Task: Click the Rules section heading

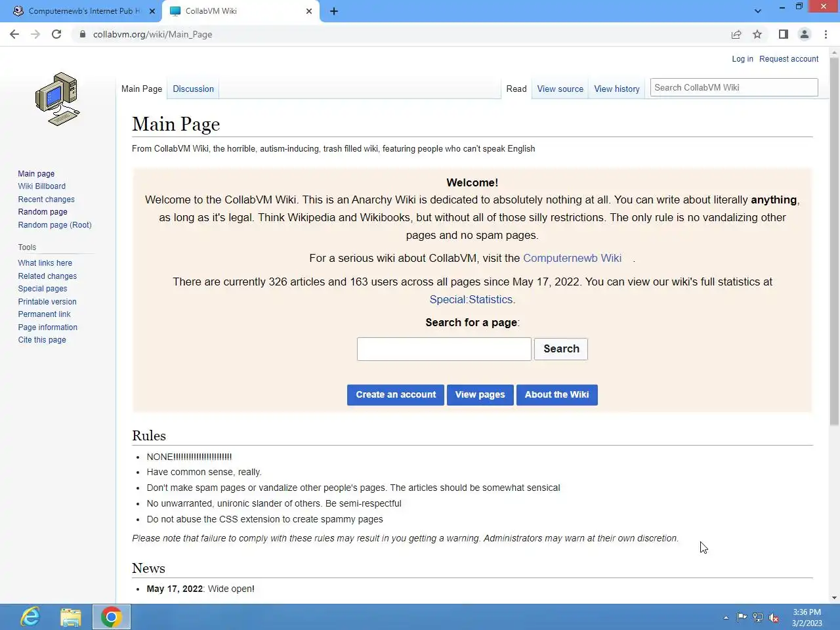Action: (x=149, y=436)
